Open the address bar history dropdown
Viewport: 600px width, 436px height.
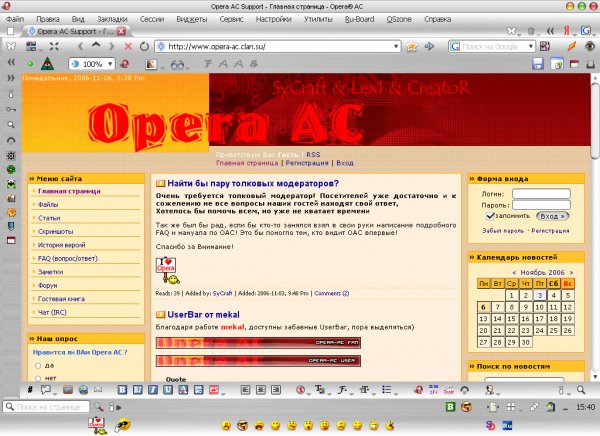[x=396, y=47]
